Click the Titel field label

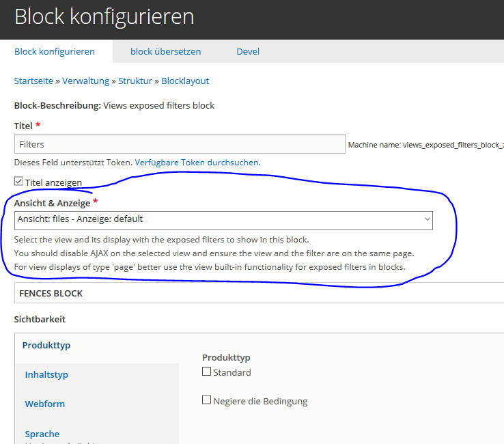click(23, 126)
